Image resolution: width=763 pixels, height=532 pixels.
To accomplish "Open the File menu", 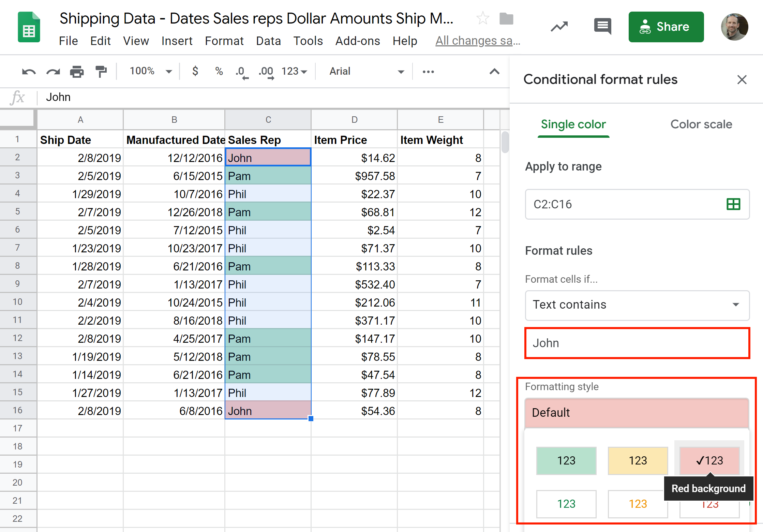I will [68, 41].
